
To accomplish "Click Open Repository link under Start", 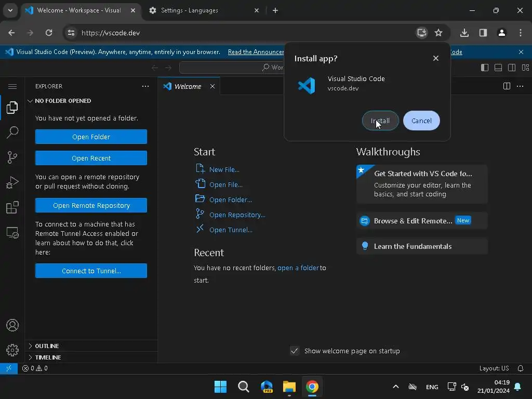I will click(237, 215).
